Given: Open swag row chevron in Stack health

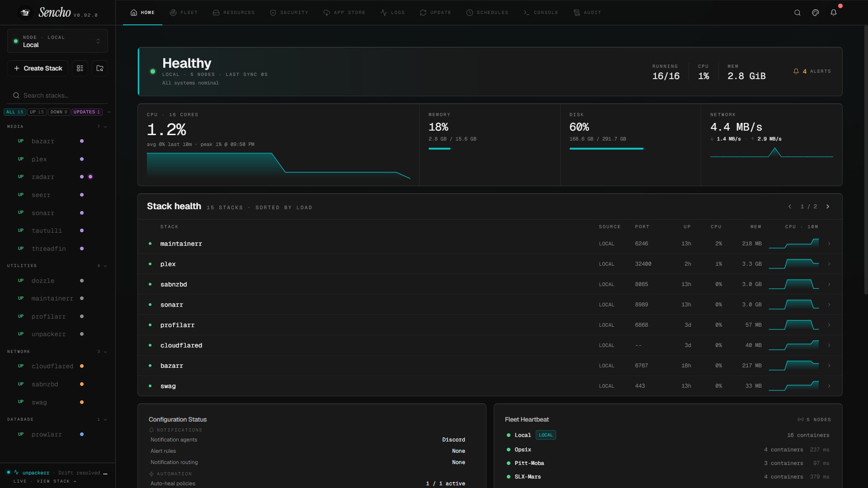Looking at the screenshot, I should 829,386.
